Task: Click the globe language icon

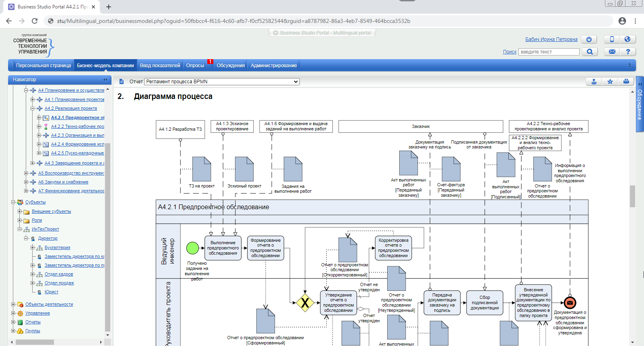Action: point(627,39)
